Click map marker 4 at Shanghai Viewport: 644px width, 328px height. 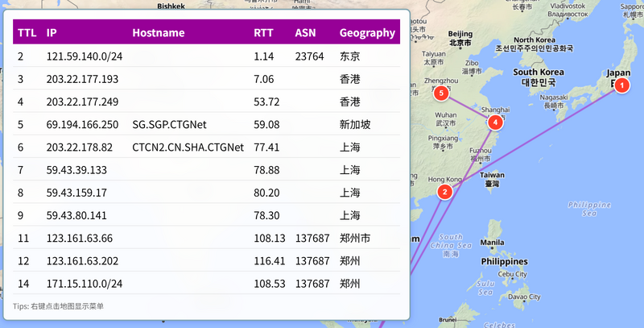(x=495, y=122)
